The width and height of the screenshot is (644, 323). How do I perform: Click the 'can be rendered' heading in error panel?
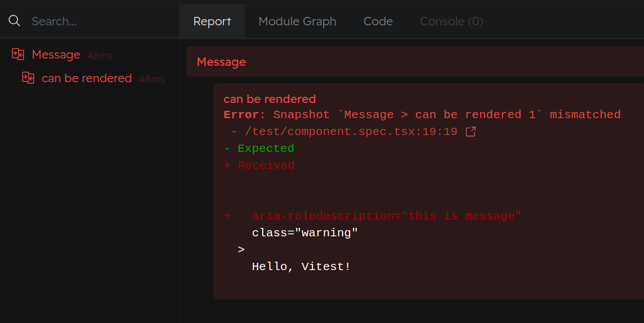pos(270,99)
